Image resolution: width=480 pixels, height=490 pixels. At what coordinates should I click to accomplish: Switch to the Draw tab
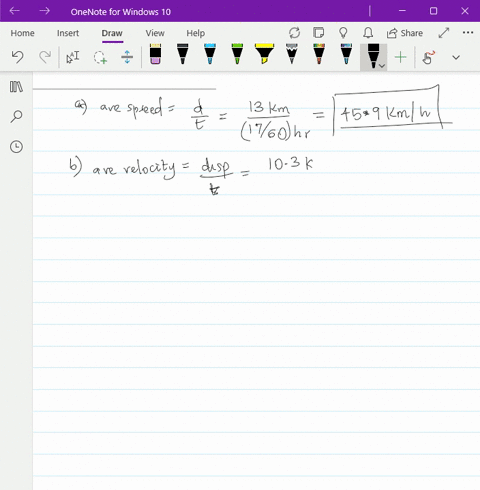112,33
